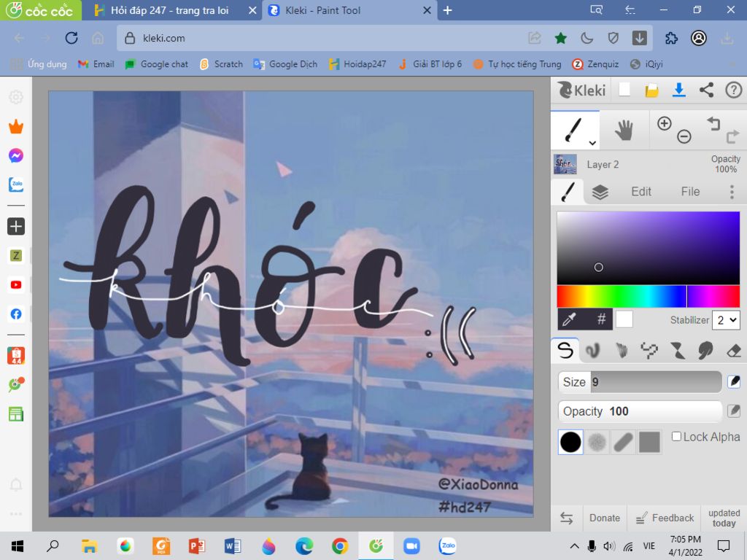
Task: Open Word from the taskbar
Action: tap(233, 546)
